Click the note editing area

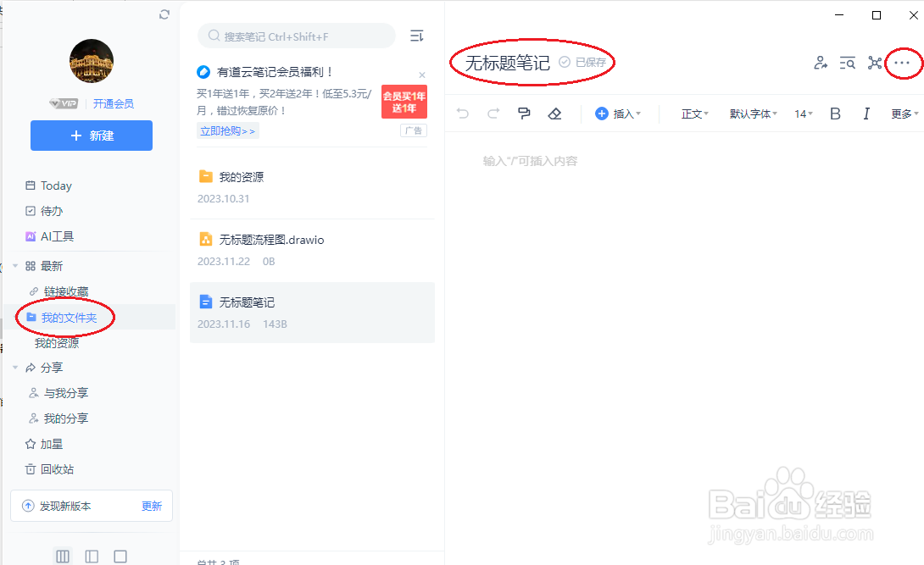coord(684,347)
